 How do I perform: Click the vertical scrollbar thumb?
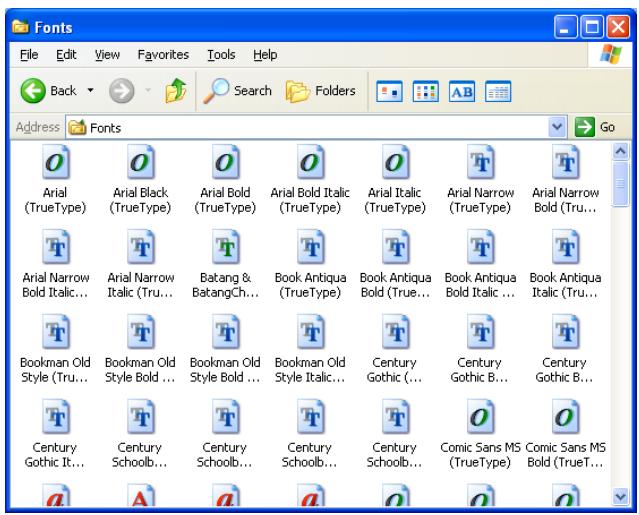tap(620, 184)
